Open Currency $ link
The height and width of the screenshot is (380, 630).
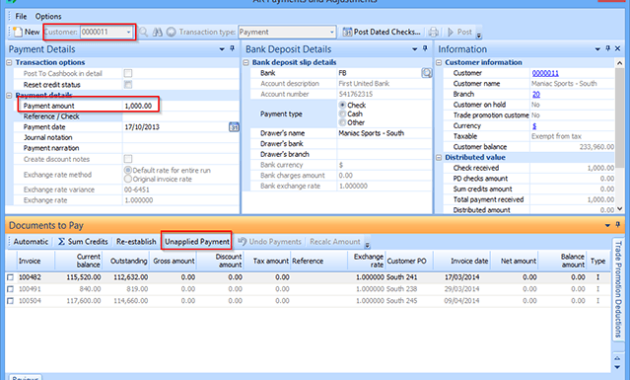[x=534, y=126]
